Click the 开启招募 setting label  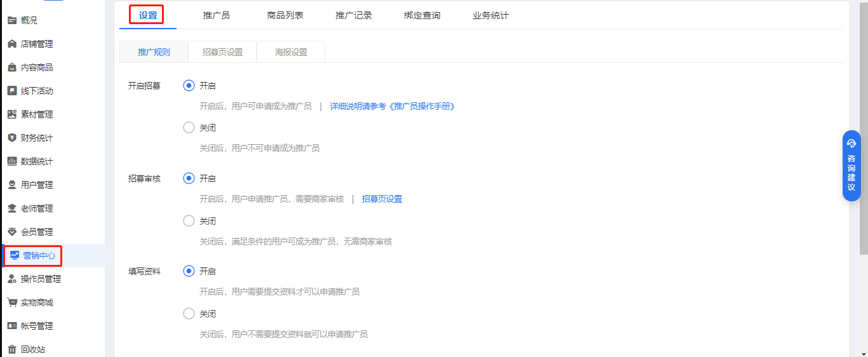[x=144, y=86]
